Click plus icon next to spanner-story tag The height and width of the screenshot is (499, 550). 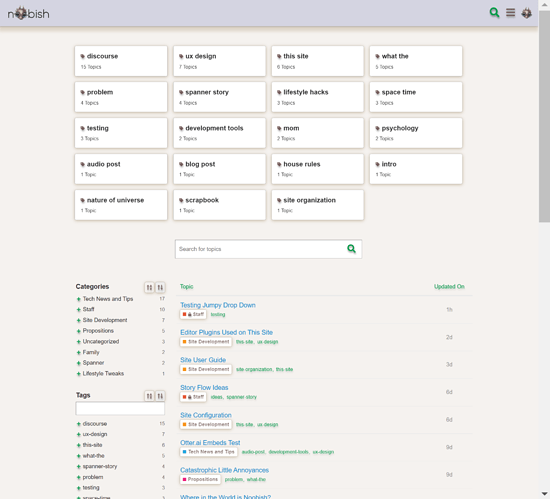coord(79,467)
